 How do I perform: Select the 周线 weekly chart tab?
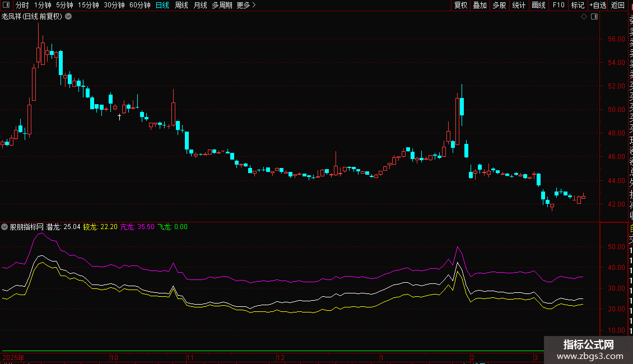click(x=181, y=5)
